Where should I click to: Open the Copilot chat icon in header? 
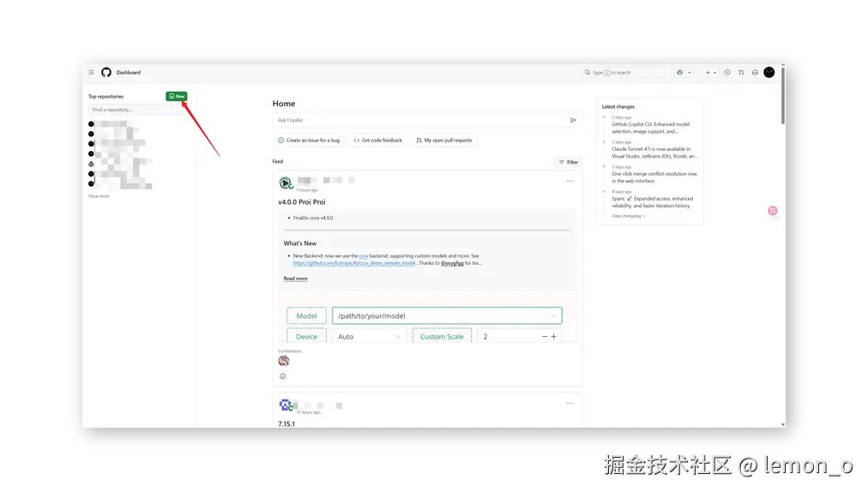click(680, 73)
